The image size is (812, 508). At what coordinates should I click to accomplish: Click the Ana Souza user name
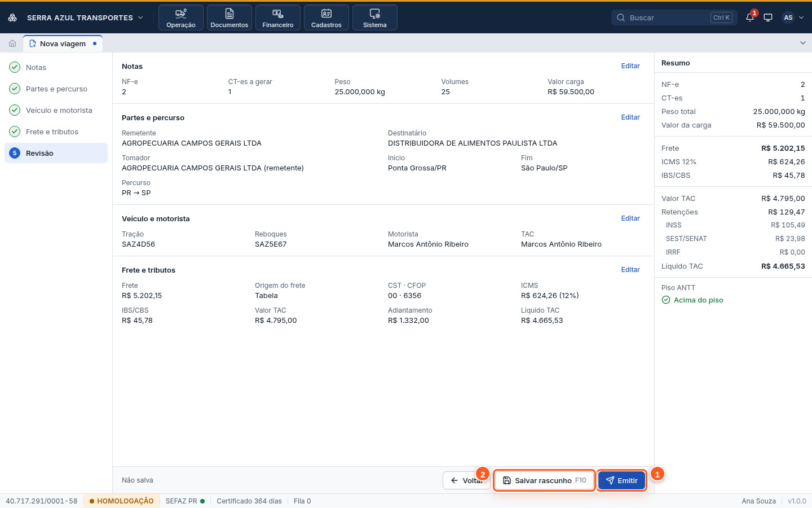pyautogui.click(x=758, y=501)
